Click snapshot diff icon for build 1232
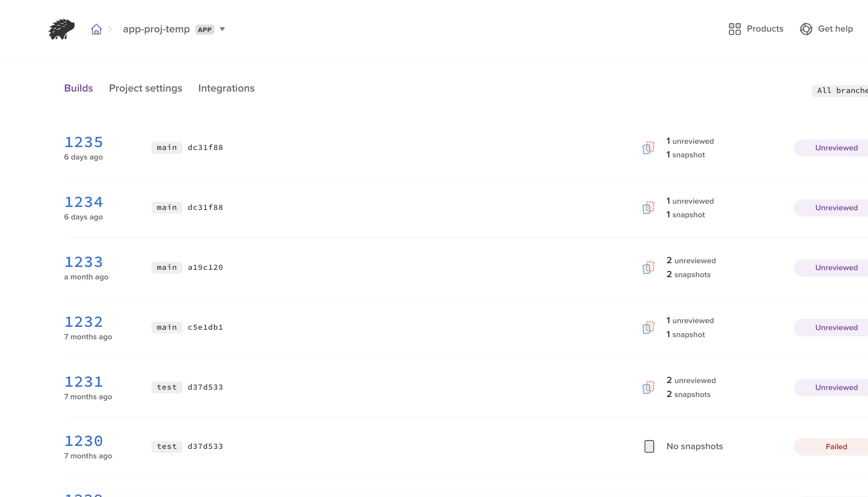Screen dimensions: 868x497 [648, 328]
